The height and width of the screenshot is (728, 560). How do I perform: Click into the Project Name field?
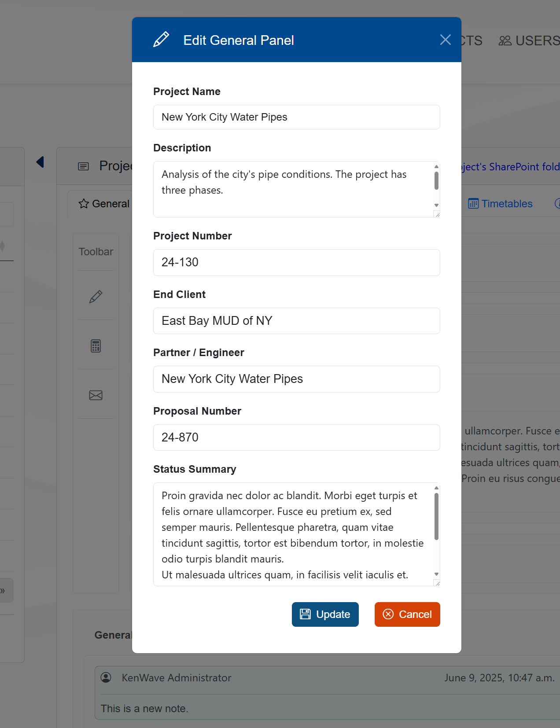pyautogui.click(x=296, y=117)
